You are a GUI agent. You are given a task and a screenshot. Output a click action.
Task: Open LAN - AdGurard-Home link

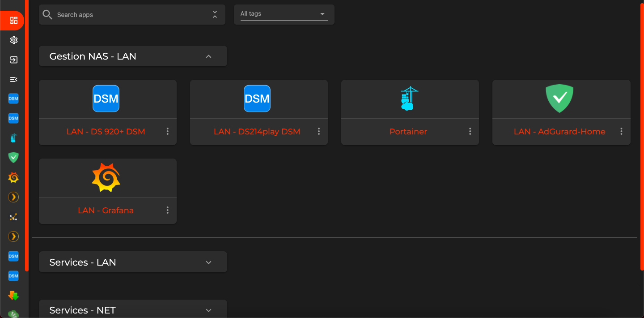coord(559,132)
